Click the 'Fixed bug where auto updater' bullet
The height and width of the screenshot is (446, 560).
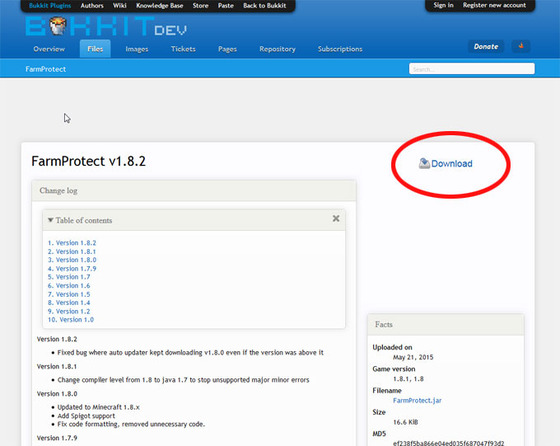(190, 353)
